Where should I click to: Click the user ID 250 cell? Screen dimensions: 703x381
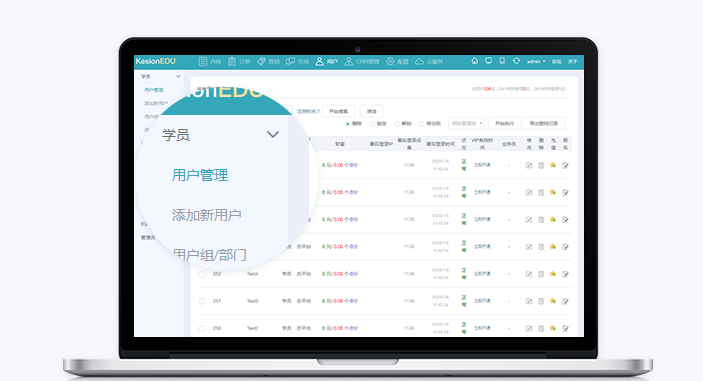pos(217,329)
